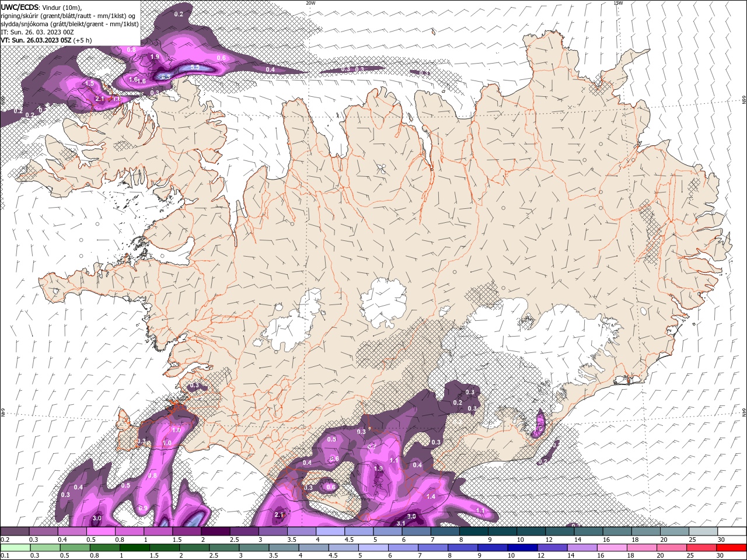The image size is (747, 560).
Task: Pick the dark plum 0.2–0.3 snow swatch
Action: pyautogui.click(x=15, y=531)
